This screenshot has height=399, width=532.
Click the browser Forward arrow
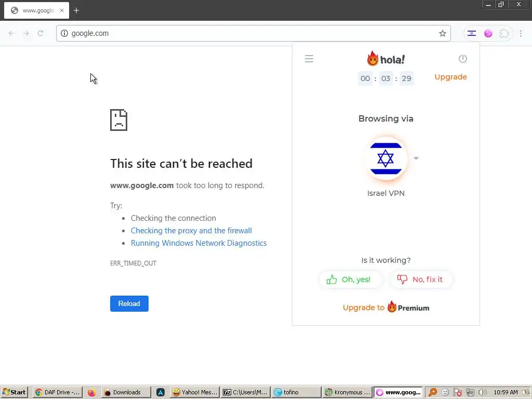click(26, 33)
